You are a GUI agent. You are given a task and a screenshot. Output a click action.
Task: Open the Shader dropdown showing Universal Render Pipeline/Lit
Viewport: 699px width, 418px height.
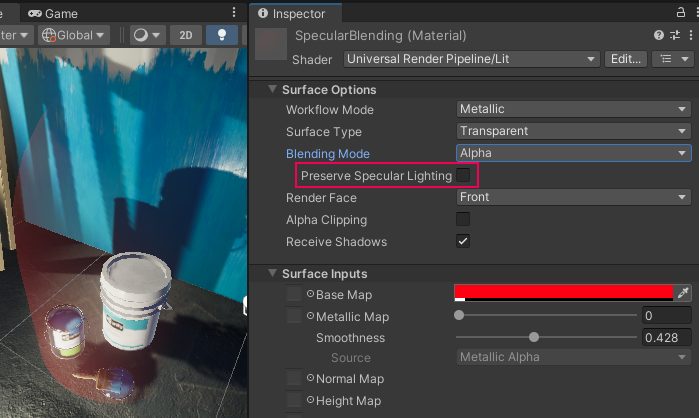click(x=471, y=59)
